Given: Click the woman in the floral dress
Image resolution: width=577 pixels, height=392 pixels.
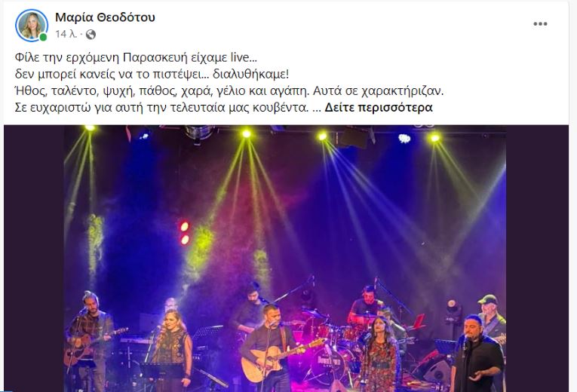Looking at the screenshot, I should tap(379, 355).
